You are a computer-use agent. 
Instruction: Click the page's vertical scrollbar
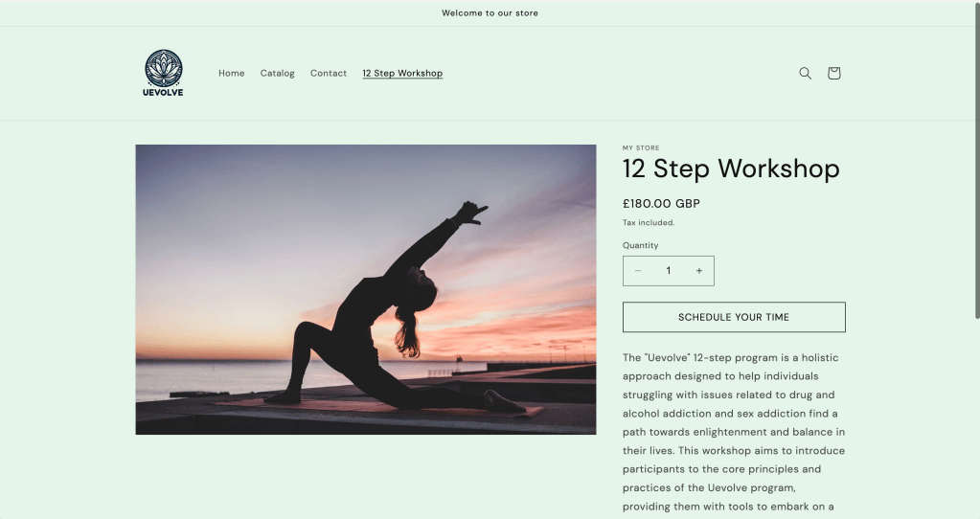[975, 160]
